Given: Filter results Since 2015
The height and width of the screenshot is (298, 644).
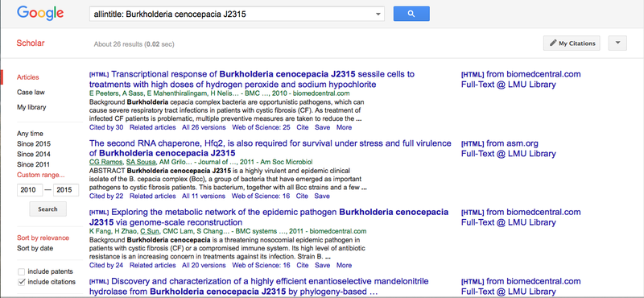Looking at the screenshot, I should click(34, 144).
